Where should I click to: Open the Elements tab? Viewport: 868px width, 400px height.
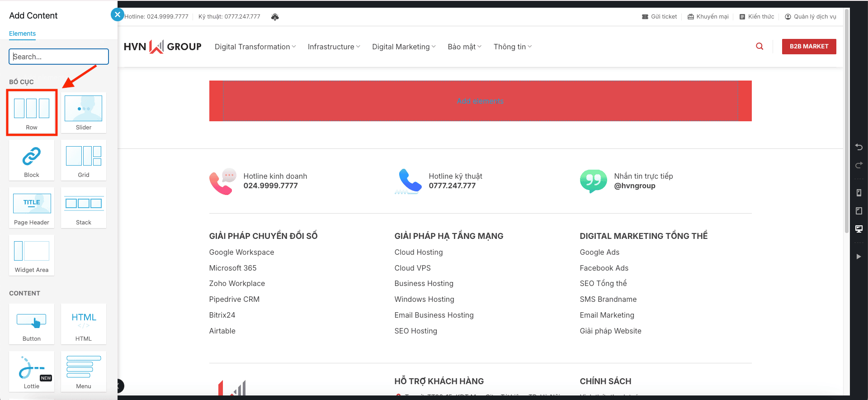(22, 33)
